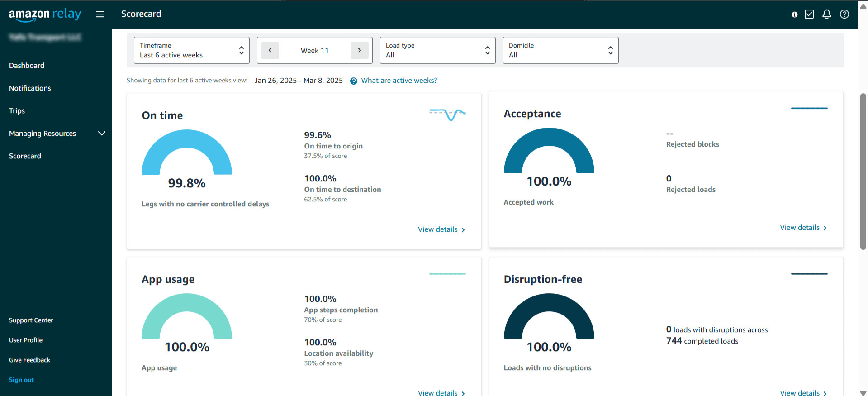868x396 pixels.
Task: Click the vertical page scrollbar
Action: (x=863, y=172)
